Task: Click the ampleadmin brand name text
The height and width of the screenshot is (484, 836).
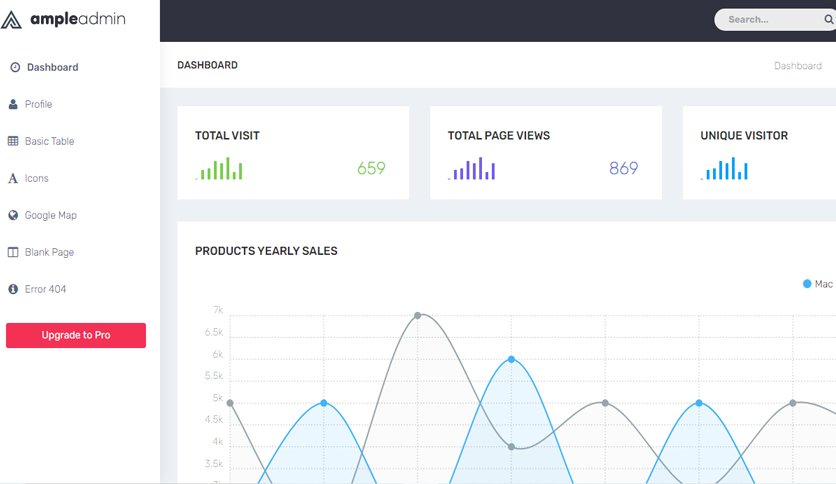Action: click(x=78, y=19)
